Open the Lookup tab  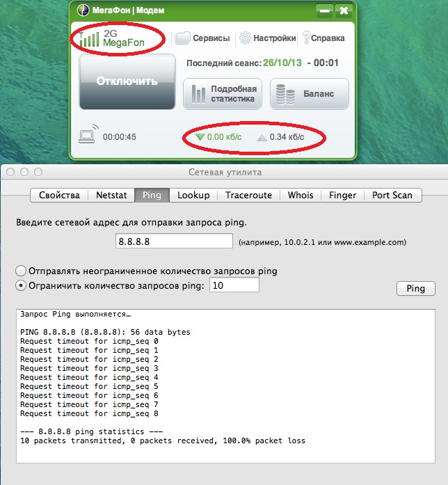pos(193,195)
